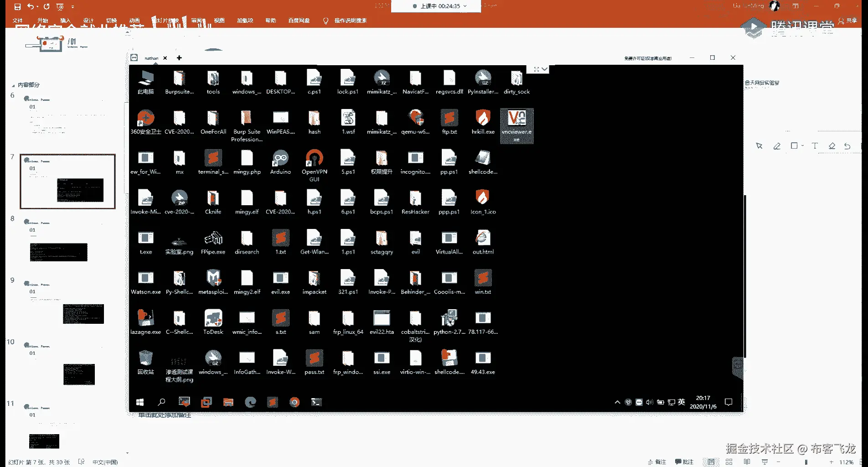This screenshot has height=467, width=868.
Task: Toggle the 备注 notes pane
Action: point(657,462)
